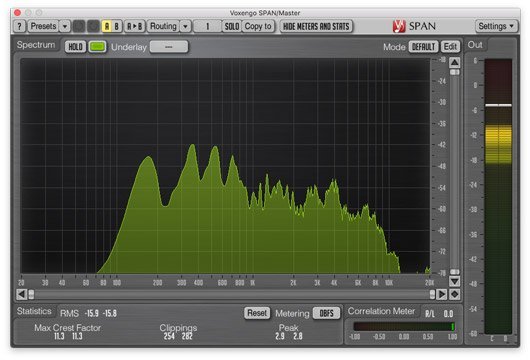Click the right handle of horizontal frequency slider
Viewport: 530px width, 360px height.
pyautogui.click(x=432, y=294)
